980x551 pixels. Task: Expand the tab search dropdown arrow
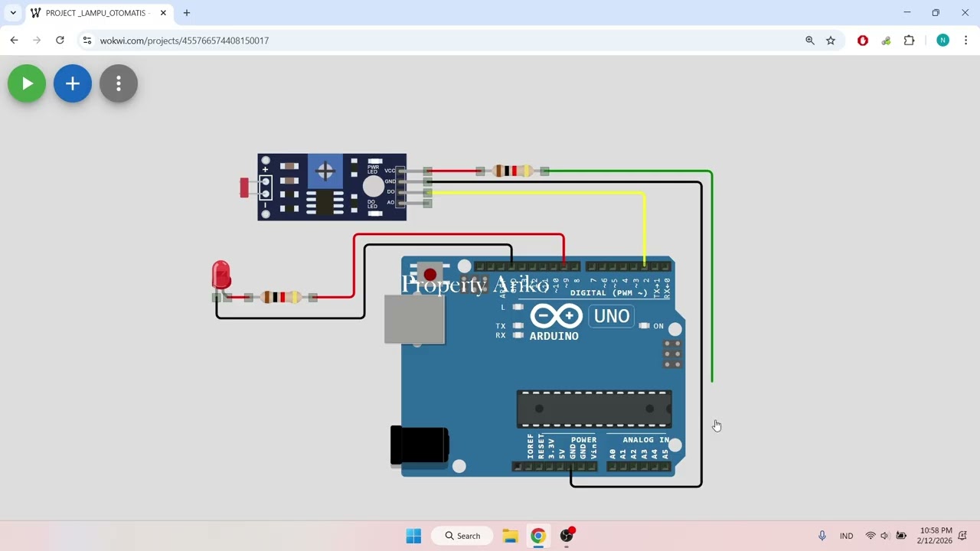coord(13,13)
